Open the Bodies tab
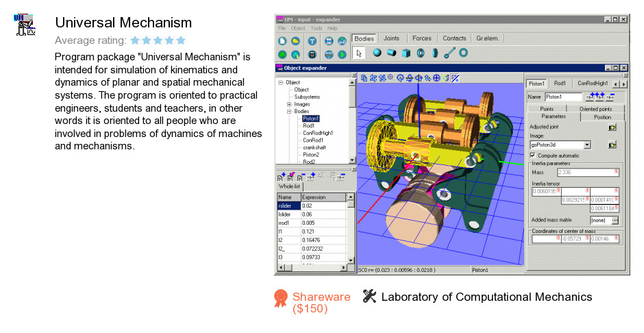 click(x=364, y=38)
